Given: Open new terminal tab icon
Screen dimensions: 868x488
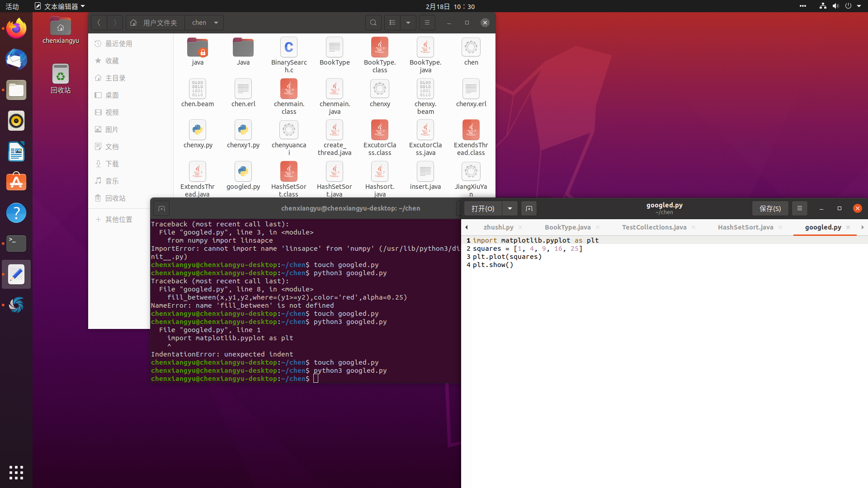Looking at the screenshot, I should (161, 208).
